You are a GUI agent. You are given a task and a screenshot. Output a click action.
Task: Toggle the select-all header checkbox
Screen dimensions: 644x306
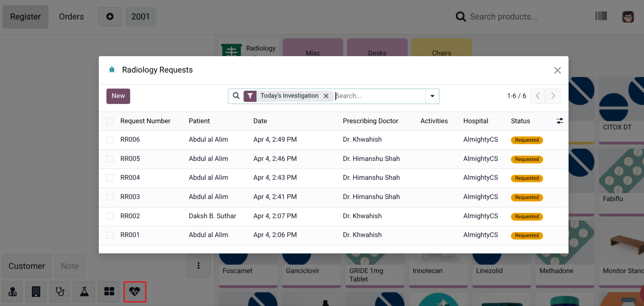coord(110,121)
